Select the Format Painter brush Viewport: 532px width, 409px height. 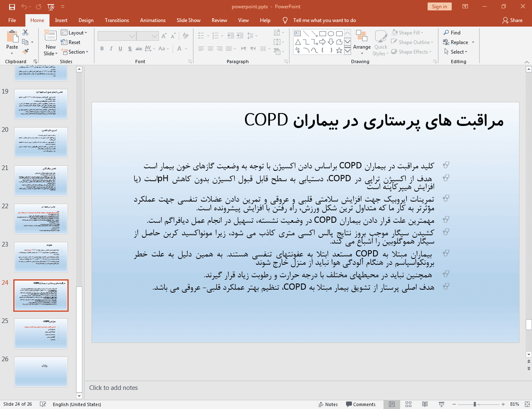tap(25, 52)
